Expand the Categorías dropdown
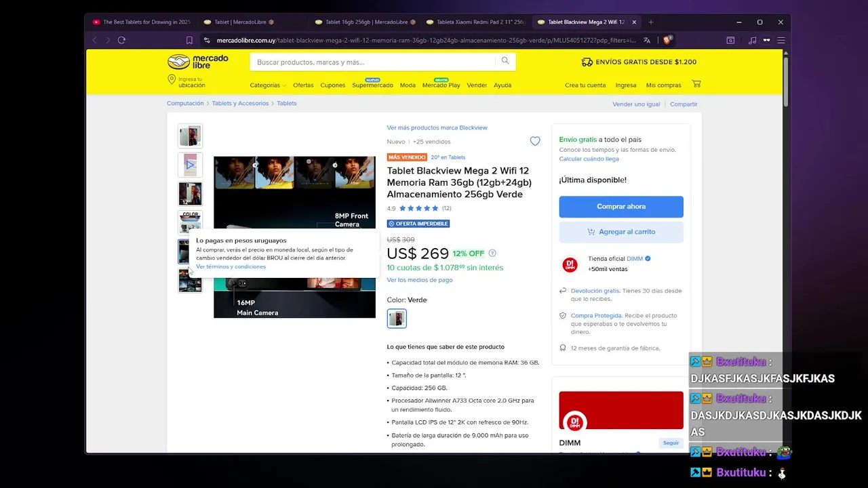 point(268,85)
